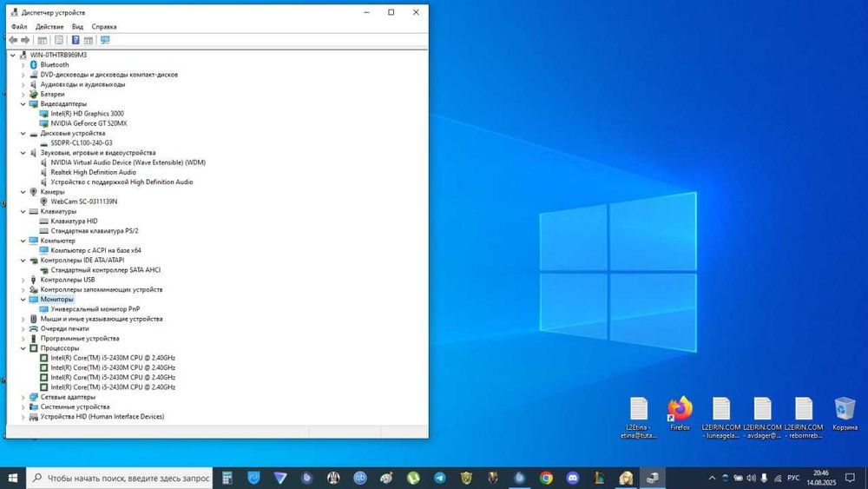This screenshot has width=868, height=489.
Task: Select the SSDPR-CL100-240-G3 disk
Action: coord(82,143)
